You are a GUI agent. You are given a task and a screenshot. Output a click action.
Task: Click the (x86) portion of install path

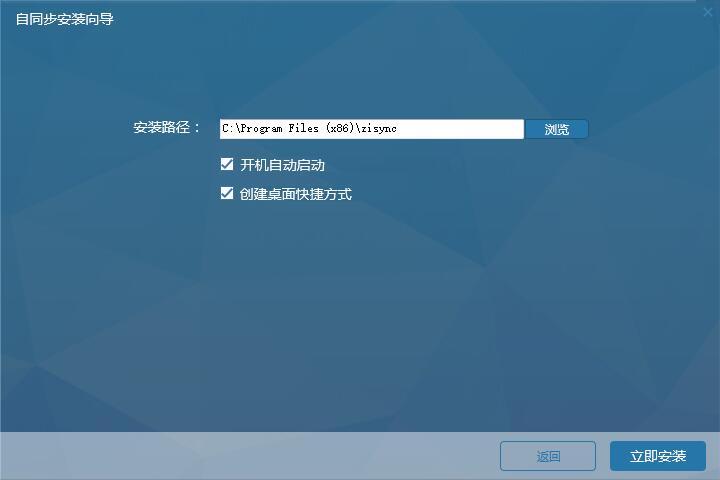point(339,129)
